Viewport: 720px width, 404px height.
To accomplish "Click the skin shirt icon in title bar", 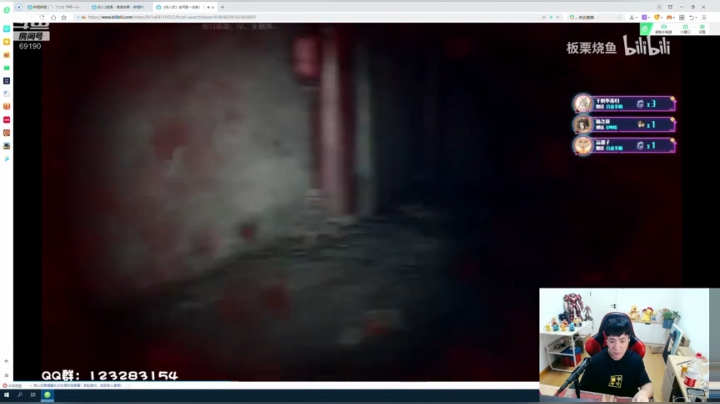I will pos(670,7).
